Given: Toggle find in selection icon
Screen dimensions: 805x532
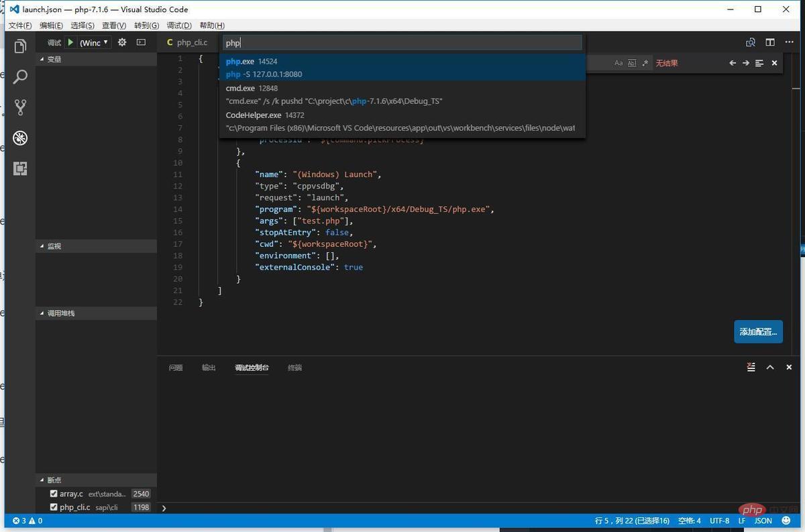Looking at the screenshot, I should [x=759, y=63].
